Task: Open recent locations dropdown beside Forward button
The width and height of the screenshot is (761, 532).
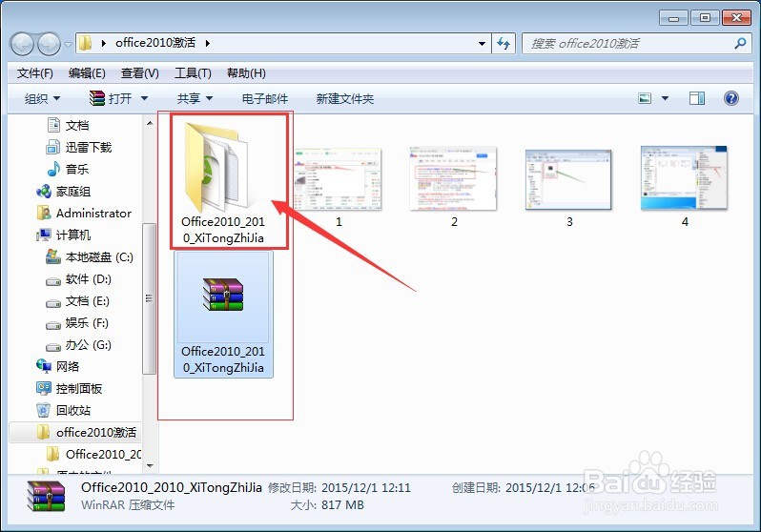Action: 68,44
